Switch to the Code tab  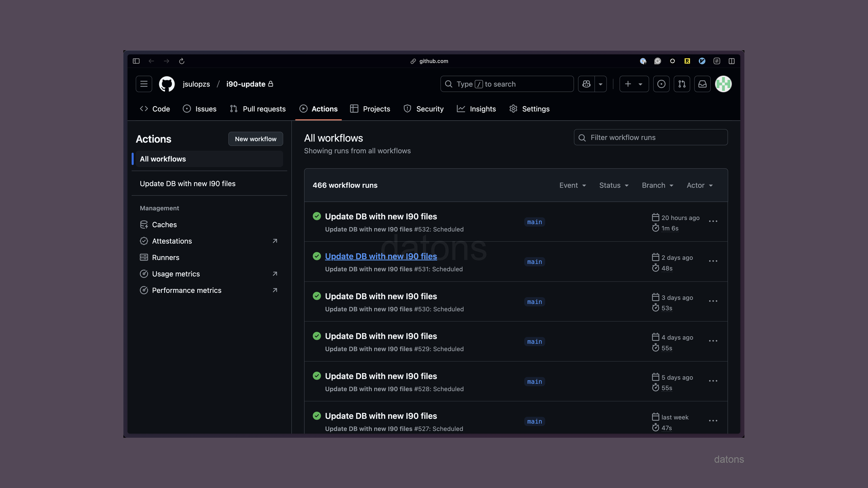155,109
